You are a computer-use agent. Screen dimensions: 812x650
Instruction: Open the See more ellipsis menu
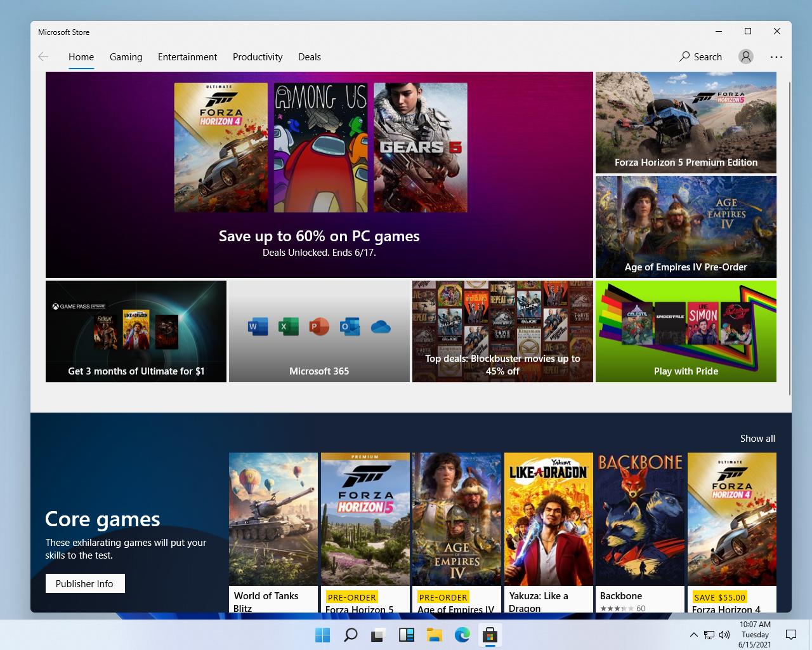(776, 56)
